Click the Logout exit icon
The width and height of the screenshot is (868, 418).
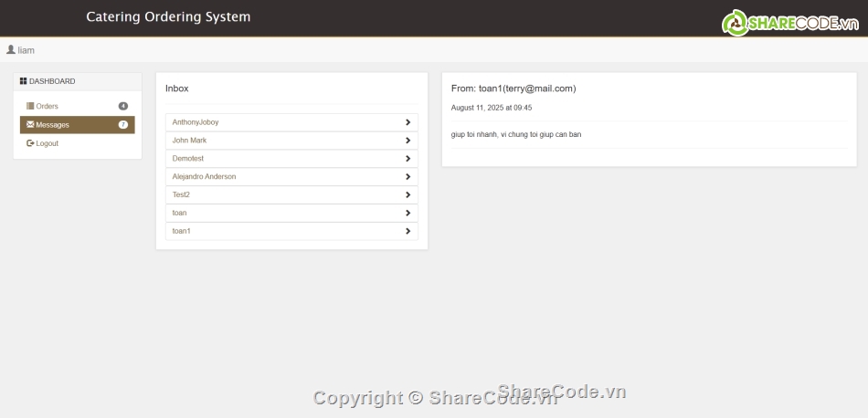[x=30, y=143]
